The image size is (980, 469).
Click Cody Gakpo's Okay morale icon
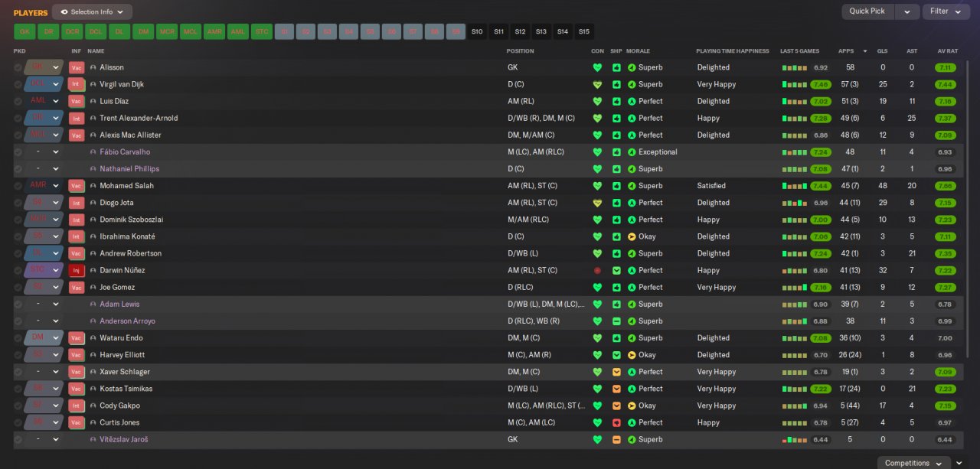coord(632,405)
